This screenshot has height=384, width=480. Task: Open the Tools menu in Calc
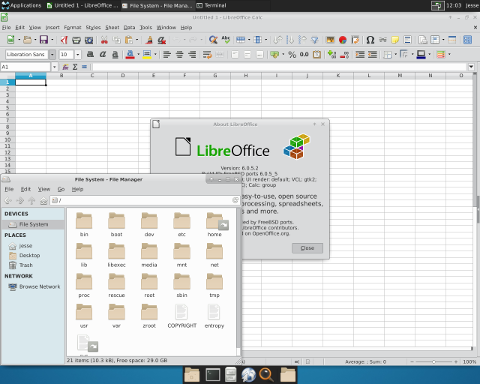tap(146, 27)
